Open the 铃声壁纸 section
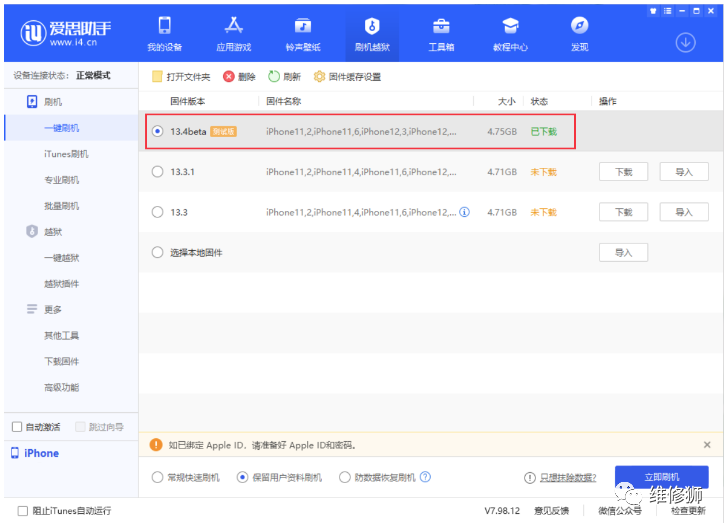The width and height of the screenshot is (726, 527). pos(303,33)
